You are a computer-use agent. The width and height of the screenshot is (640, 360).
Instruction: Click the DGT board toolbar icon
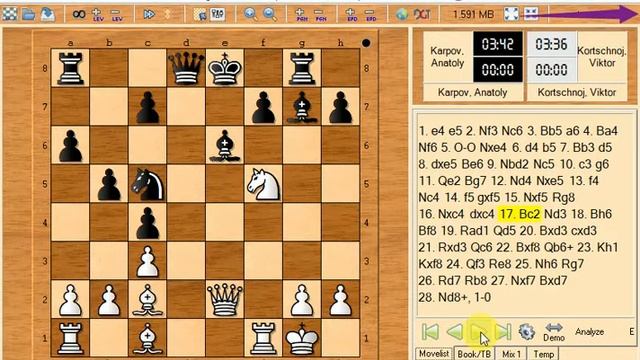pyautogui.click(x=422, y=14)
